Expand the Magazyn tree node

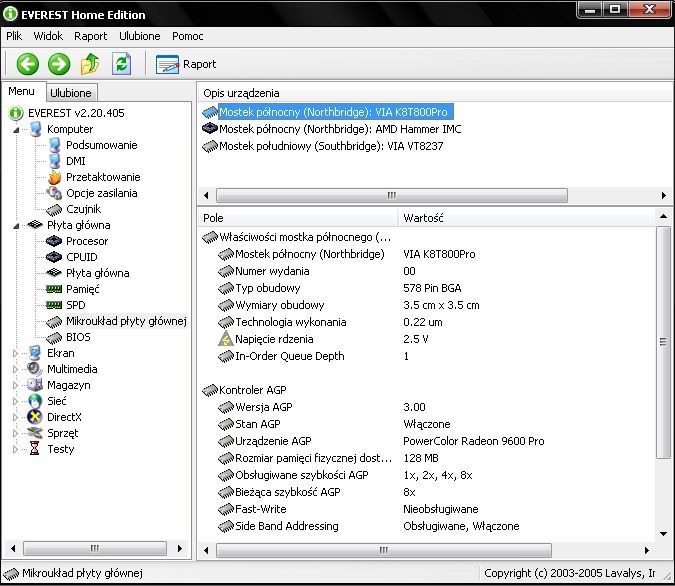15,385
